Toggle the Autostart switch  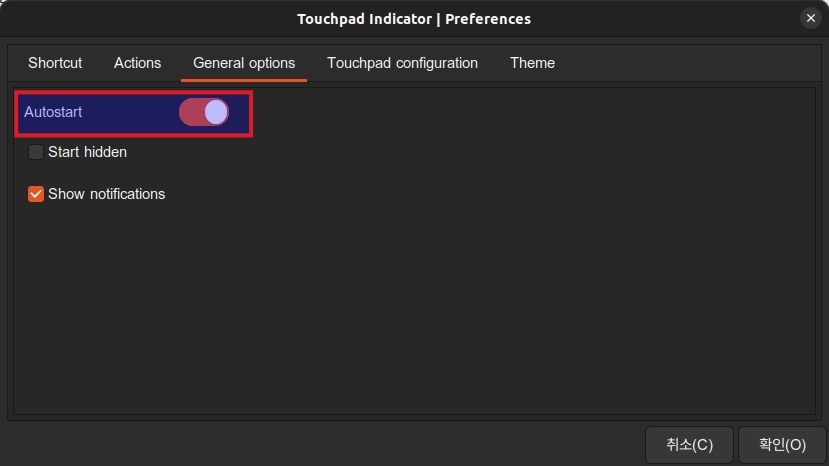pos(204,112)
